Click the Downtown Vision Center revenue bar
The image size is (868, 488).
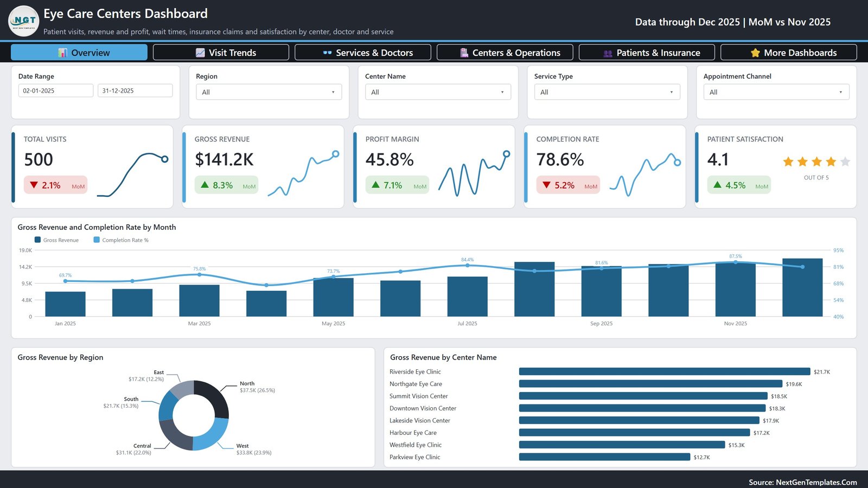coord(642,408)
